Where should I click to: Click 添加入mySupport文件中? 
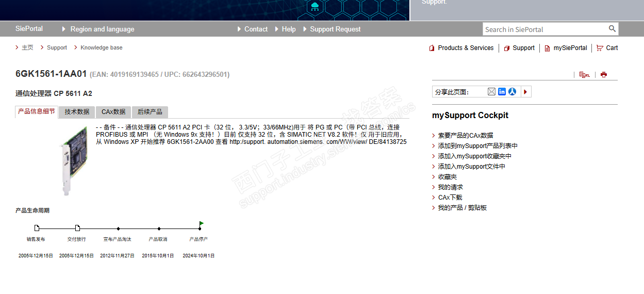click(x=472, y=167)
